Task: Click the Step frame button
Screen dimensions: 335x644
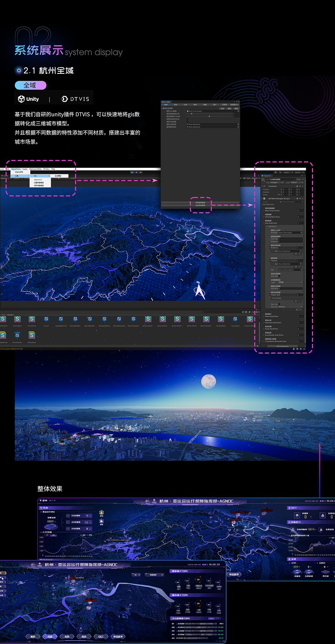Action: [x=141, y=172]
